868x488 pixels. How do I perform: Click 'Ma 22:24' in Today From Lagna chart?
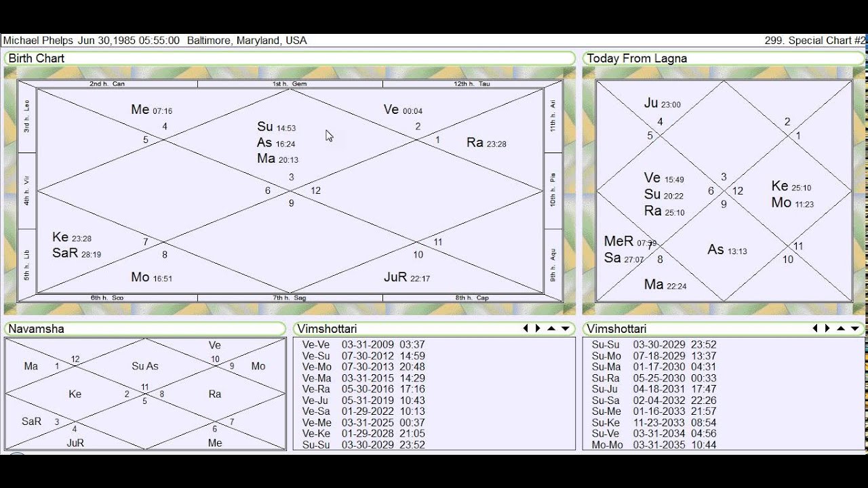pyautogui.click(x=665, y=285)
